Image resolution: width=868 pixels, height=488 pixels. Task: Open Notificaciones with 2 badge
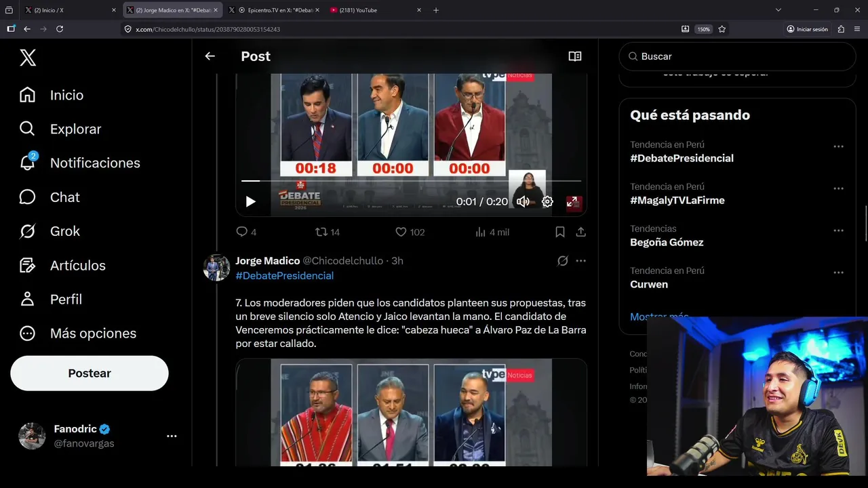[x=79, y=163]
